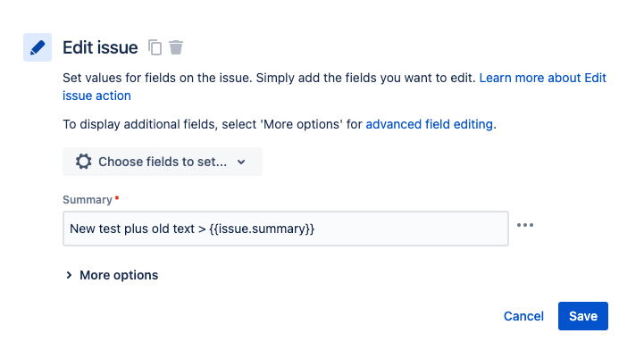
Task: Follow the 'advanced field editing' link
Action: tap(430, 124)
